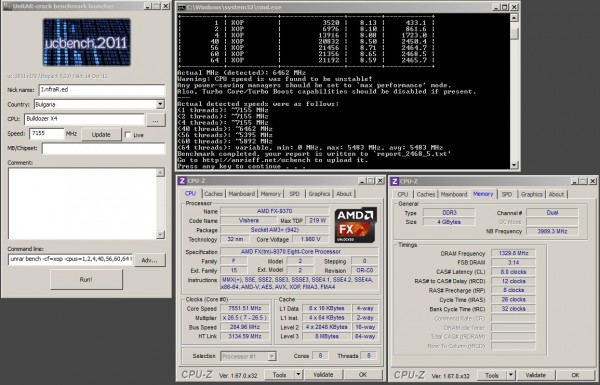Expand the Country dropdown showing Bulgaria

click(160, 104)
